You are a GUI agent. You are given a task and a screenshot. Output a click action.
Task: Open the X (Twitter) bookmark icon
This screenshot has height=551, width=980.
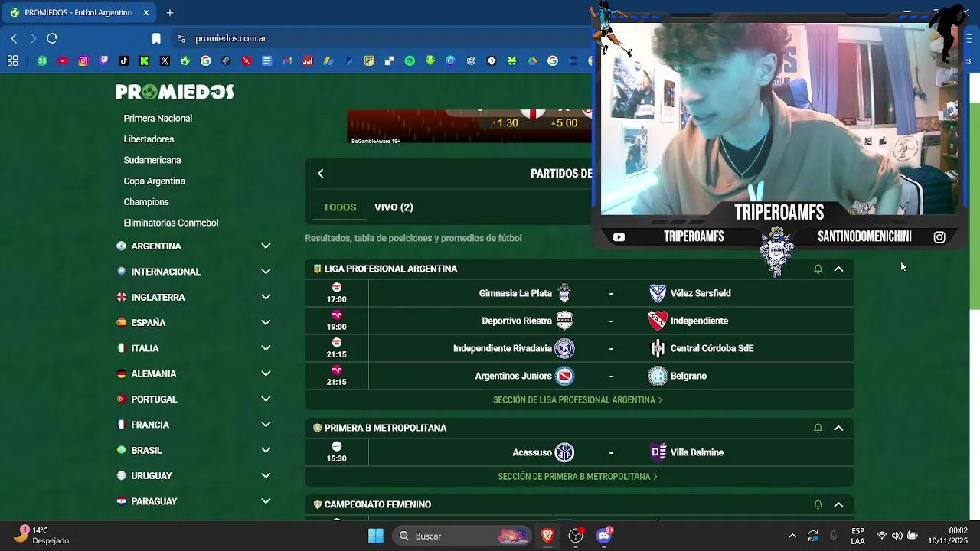[x=165, y=60]
